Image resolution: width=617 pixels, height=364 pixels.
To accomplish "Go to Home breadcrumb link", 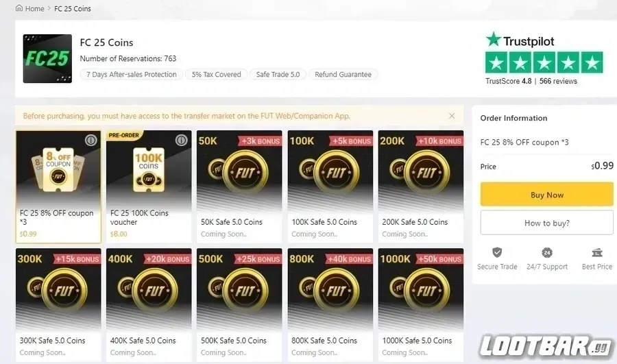I will tap(35, 8).
